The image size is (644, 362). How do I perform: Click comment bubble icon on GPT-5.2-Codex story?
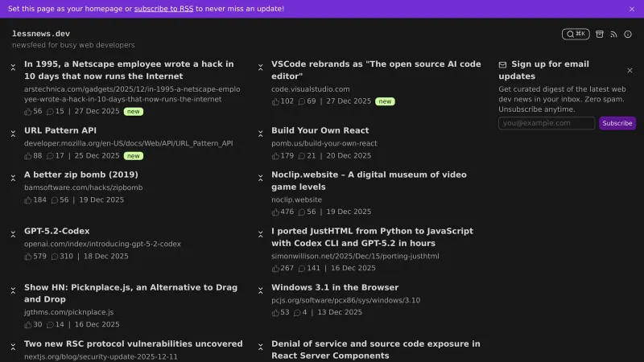point(55,257)
